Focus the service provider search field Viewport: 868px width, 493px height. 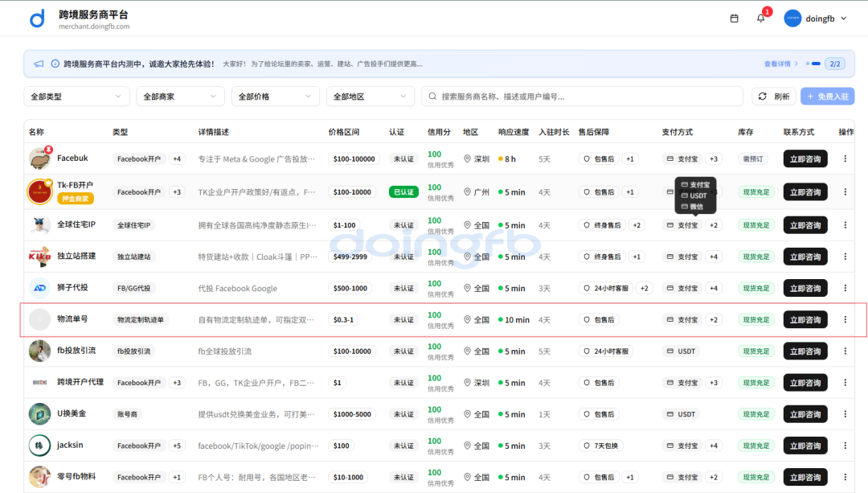(x=582, y=97)
